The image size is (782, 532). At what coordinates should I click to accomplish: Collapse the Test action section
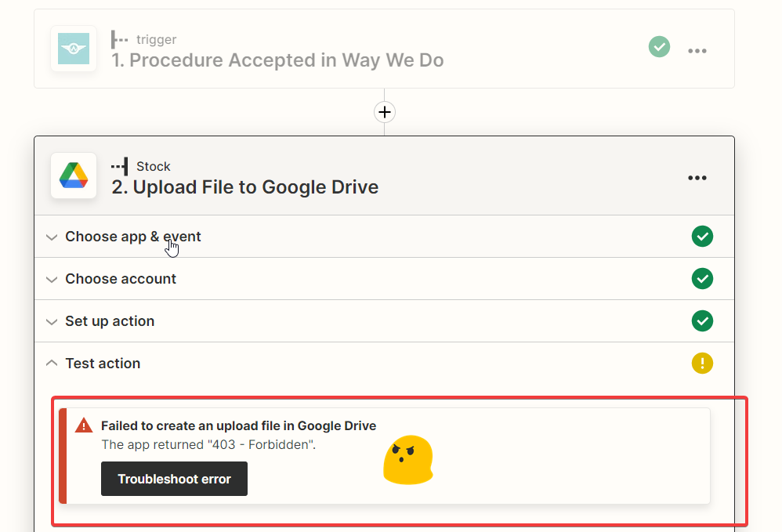[x=384, y=364]
